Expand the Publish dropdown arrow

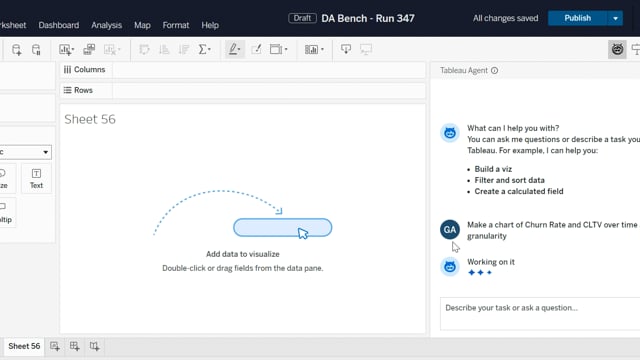[615, 18]
